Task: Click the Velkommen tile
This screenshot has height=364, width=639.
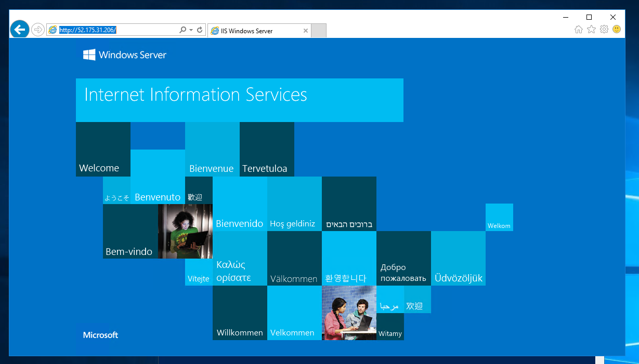Action: click(294, 313)
